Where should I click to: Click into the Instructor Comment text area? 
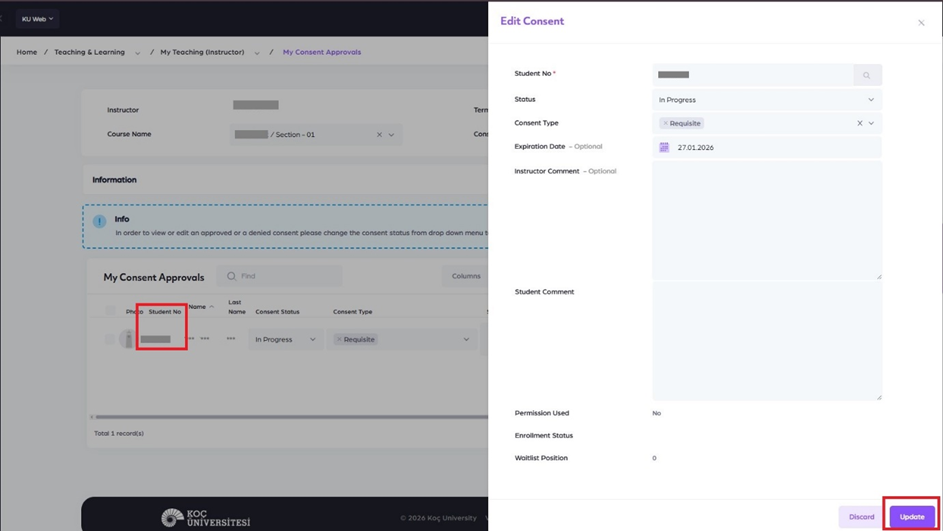pos(766,220)
